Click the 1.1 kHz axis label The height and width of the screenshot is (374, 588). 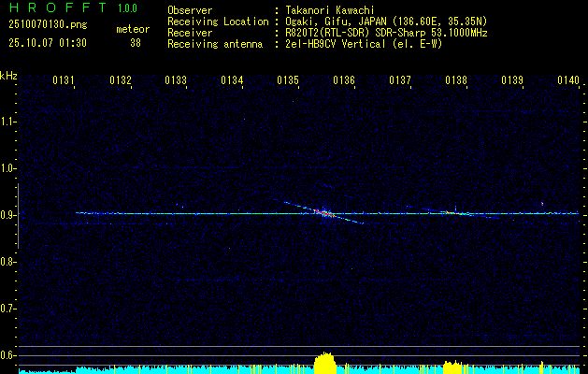(7, 122)
